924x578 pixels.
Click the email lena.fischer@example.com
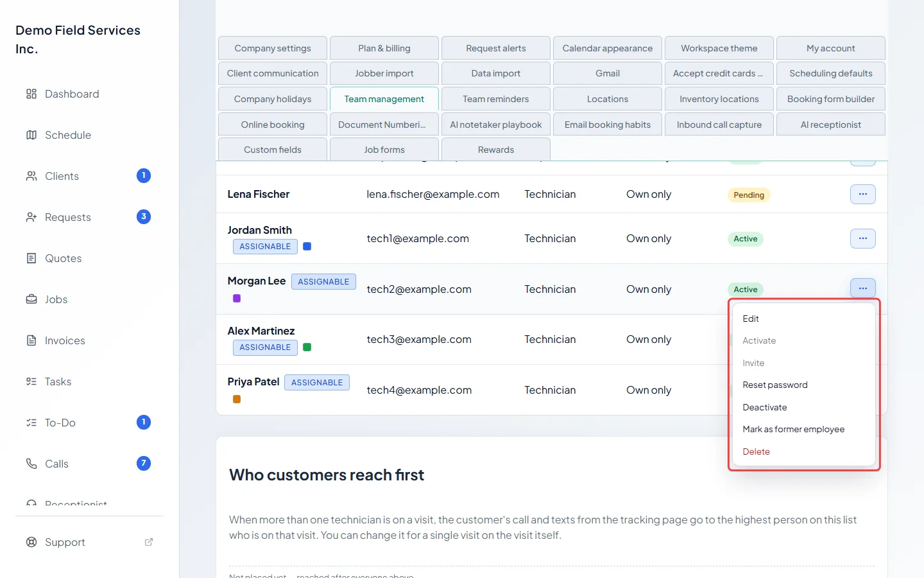click(433, 194)
